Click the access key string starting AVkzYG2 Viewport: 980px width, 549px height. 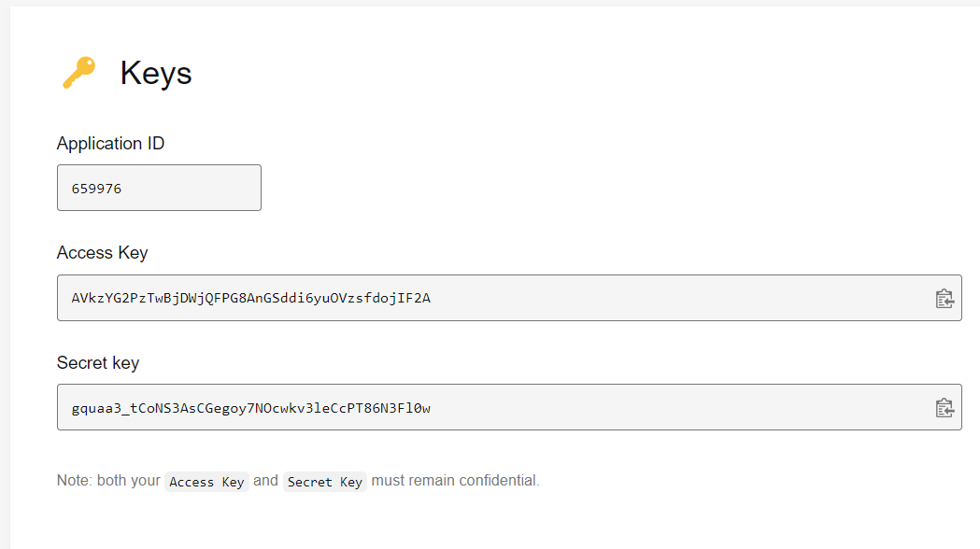point(250,298)
